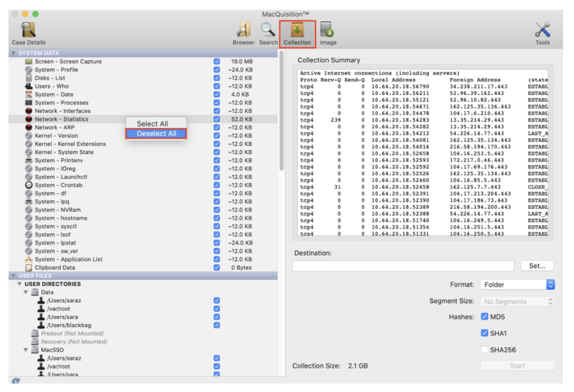Click the Collection Summary heading
The image size is (574, 392).
coord(328,60)
